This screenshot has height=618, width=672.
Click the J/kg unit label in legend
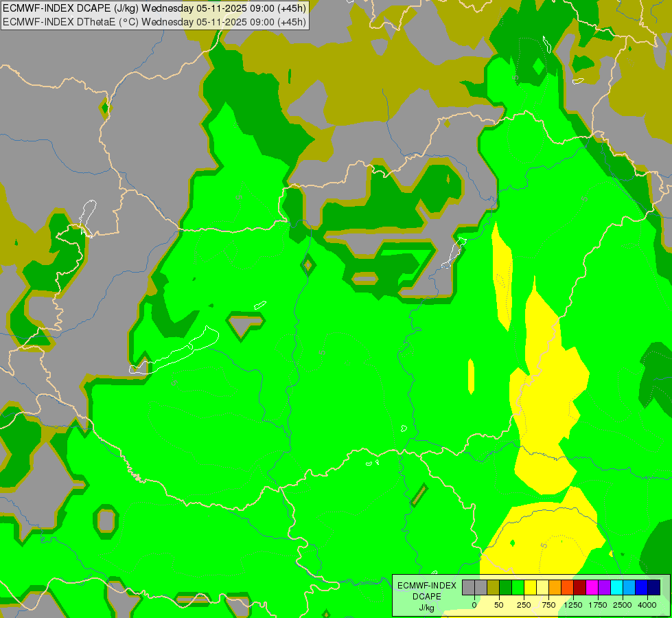[x=426, y=608]
